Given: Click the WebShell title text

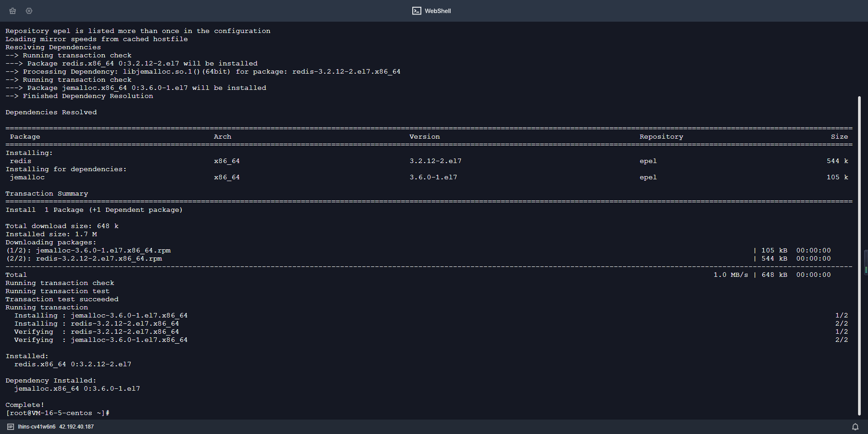Looking at the screenshot, I should point(438,11).
